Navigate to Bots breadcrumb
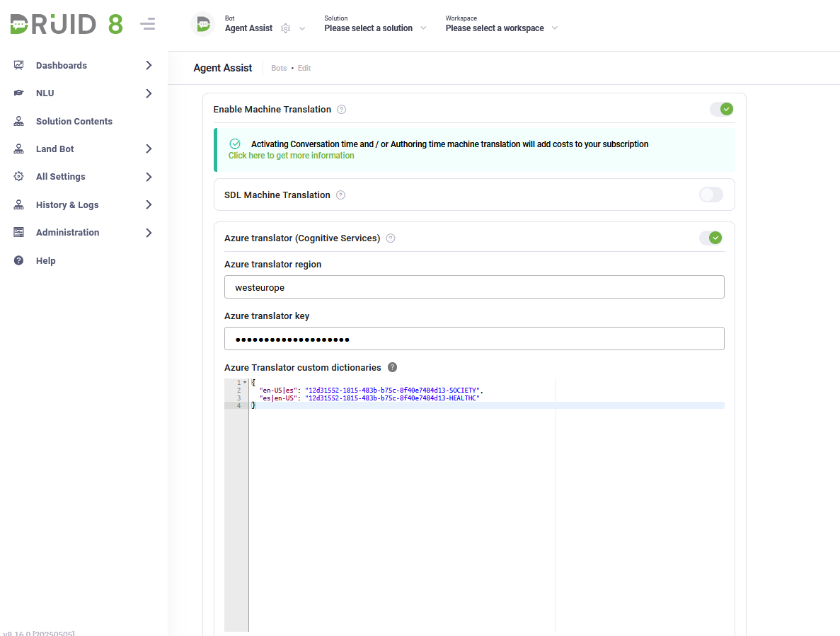This screenshot has width=840, height=636. [279, 68]
